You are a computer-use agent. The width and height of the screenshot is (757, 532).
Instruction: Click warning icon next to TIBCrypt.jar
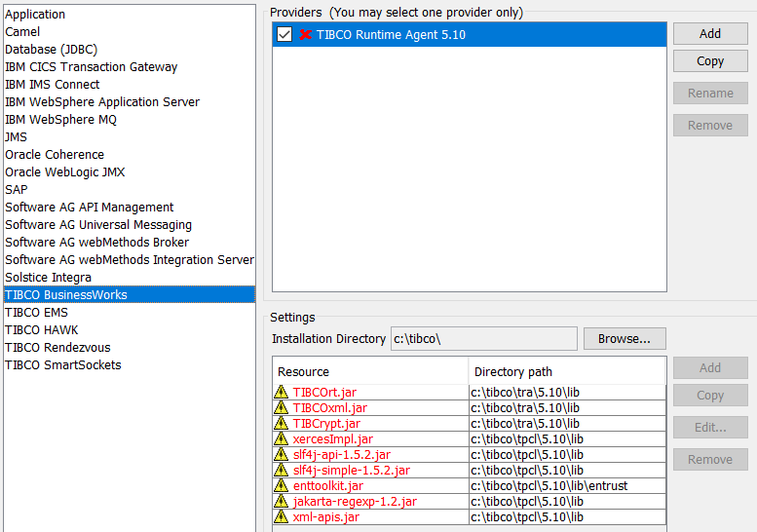[x=281, y=423]
